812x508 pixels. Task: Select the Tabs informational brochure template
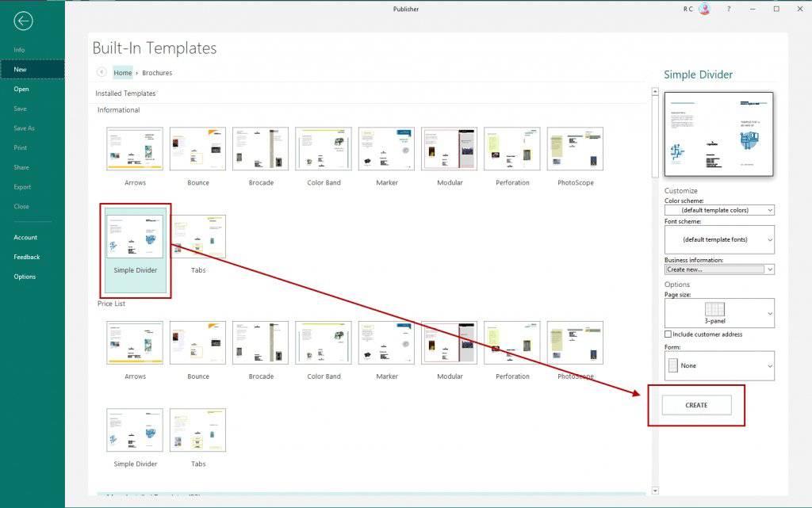(198, 236)
